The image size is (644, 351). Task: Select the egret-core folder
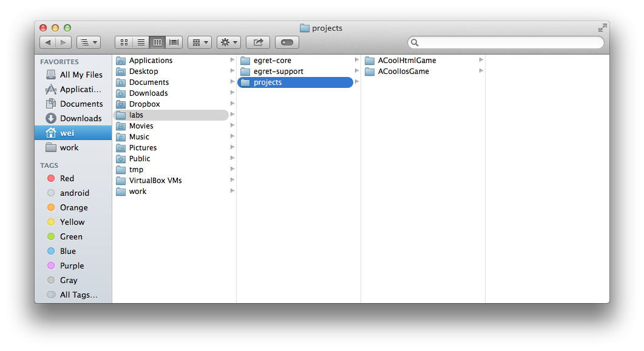tap(296, 60)
